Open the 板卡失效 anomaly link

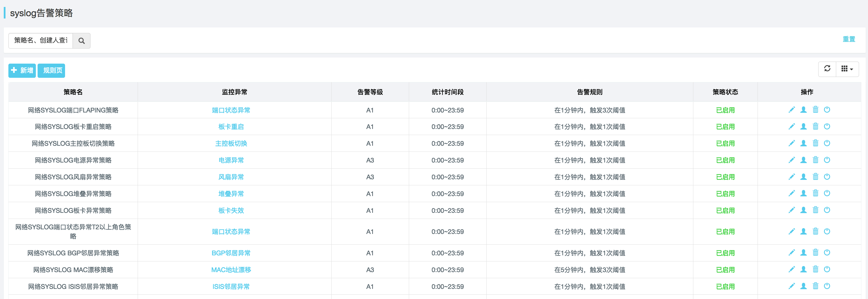[231, 210]
